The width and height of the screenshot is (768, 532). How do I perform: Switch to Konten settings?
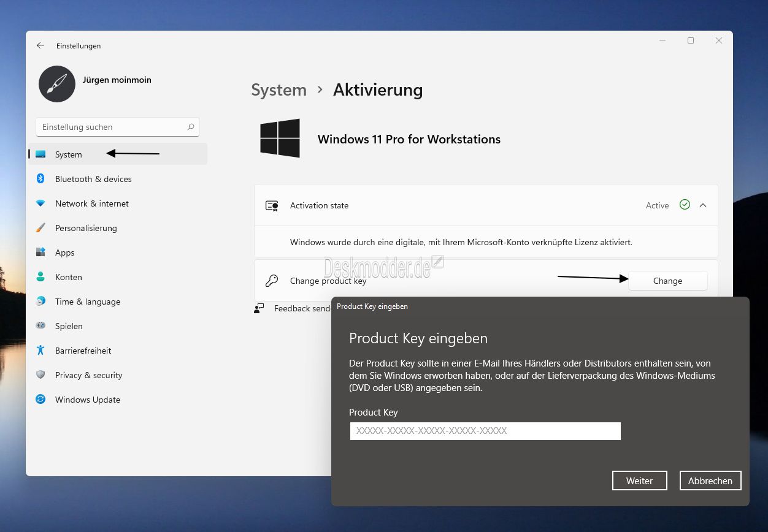(x=118, y=277)
